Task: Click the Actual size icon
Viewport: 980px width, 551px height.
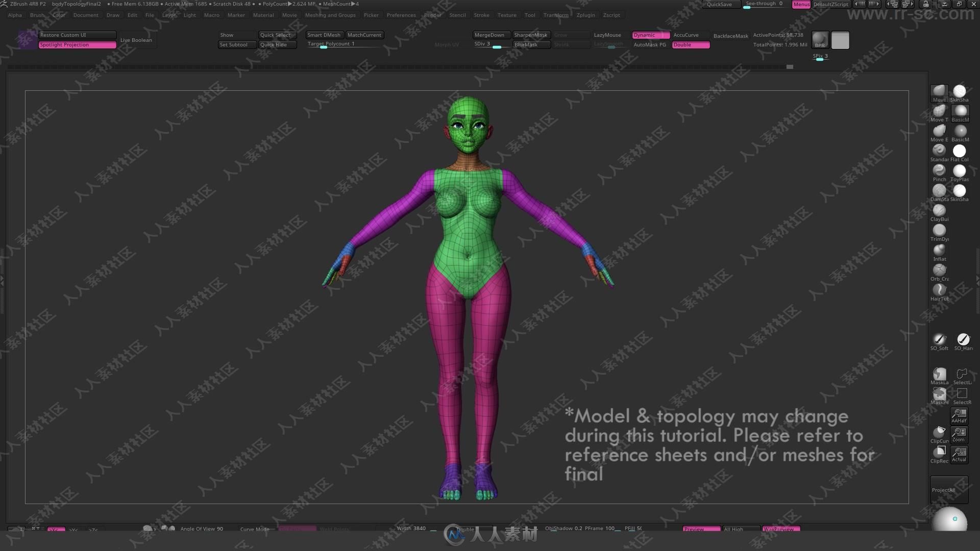Action: point(959,455)
